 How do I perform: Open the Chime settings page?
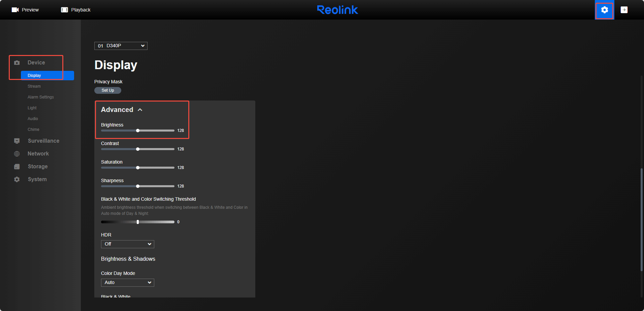pos(33,130)
